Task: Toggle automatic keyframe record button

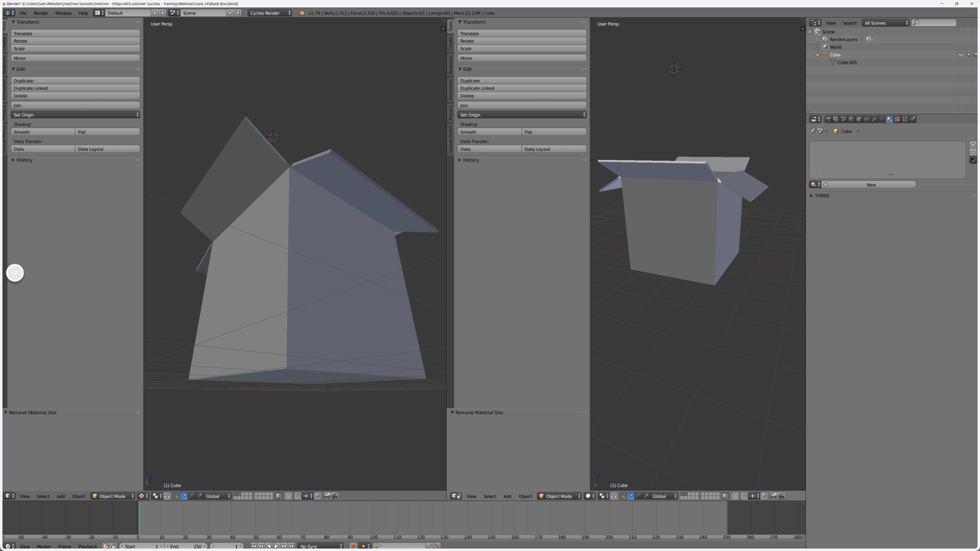Action: 353,546
